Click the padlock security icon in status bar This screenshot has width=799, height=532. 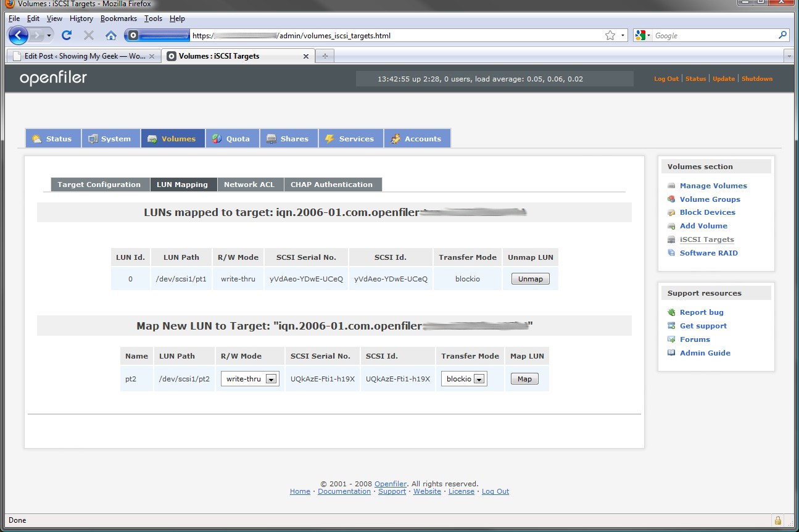[x=778, y=520]
